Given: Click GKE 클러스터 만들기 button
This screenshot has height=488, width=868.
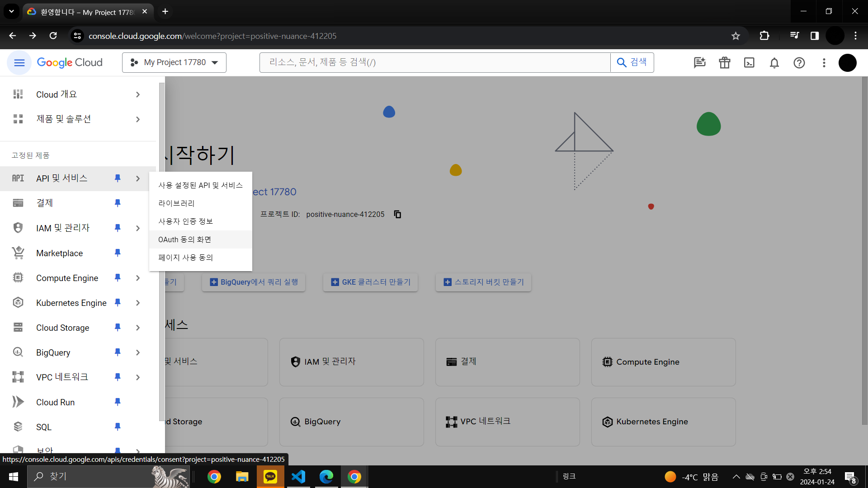Looking at the screenshot, I should 370,282.
